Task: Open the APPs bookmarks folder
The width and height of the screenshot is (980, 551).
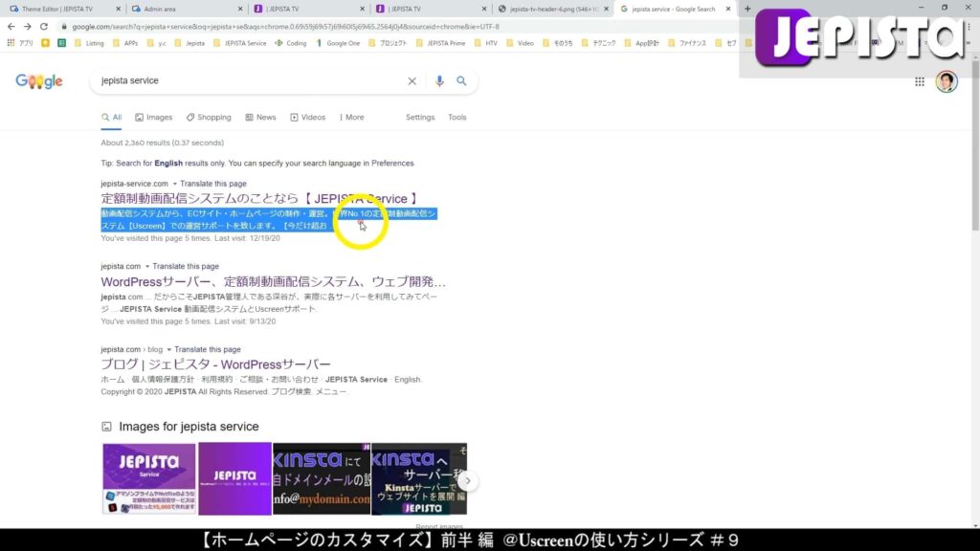Action: tap(125, 43)
